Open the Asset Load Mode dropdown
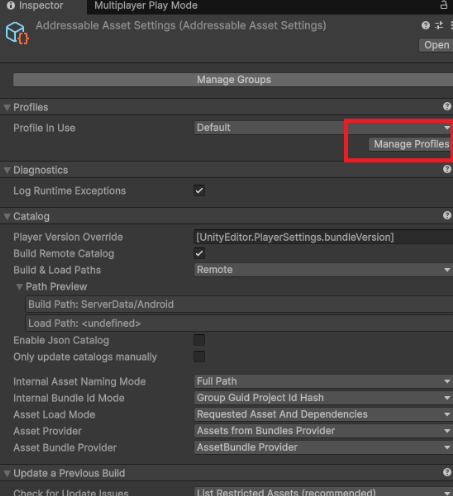 point(323,414)
